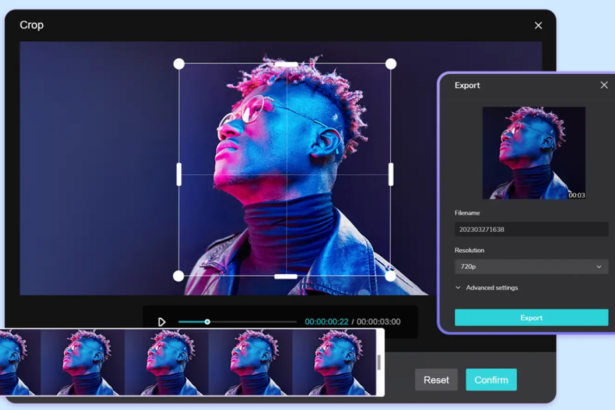Click the bottom edge crop handle
Viewport: 615px width, 410px height.
point(286,276)
